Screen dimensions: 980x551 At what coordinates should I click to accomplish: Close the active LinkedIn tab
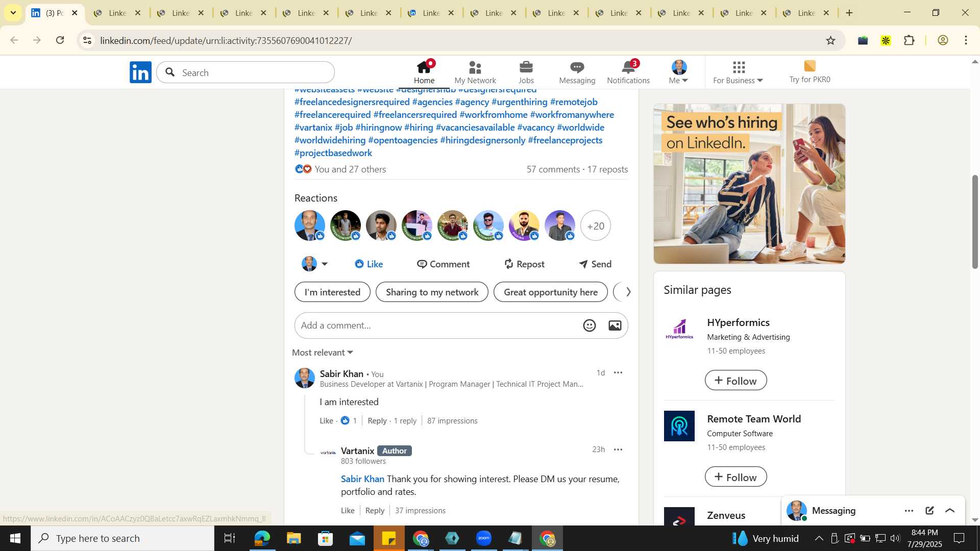click(x=75, y=13)
